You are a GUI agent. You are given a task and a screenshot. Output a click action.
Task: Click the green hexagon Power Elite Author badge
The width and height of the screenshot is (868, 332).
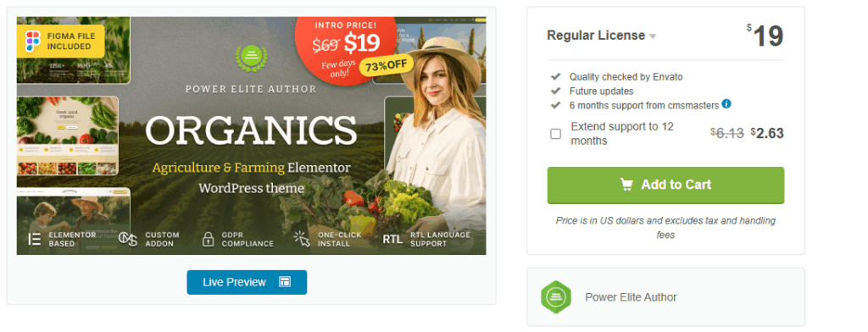(556, 297)
